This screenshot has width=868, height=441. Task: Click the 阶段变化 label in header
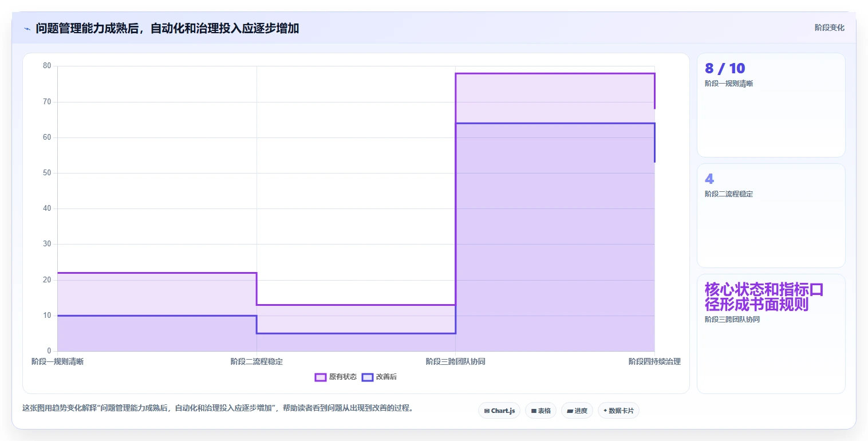click(829, 27)
